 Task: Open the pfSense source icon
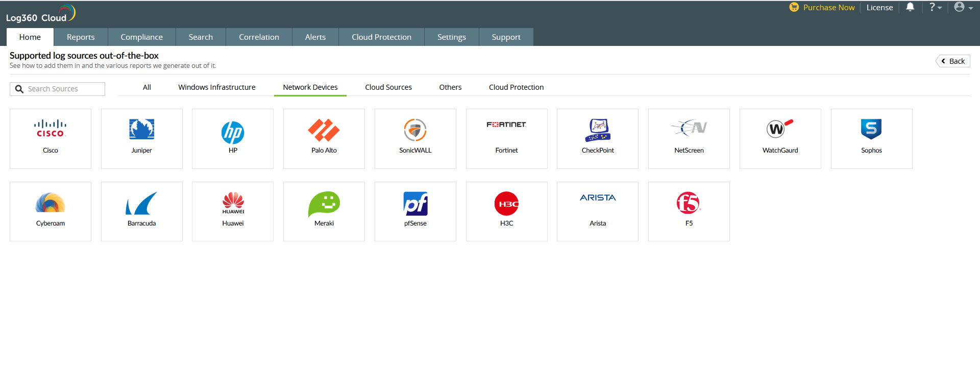415,204
